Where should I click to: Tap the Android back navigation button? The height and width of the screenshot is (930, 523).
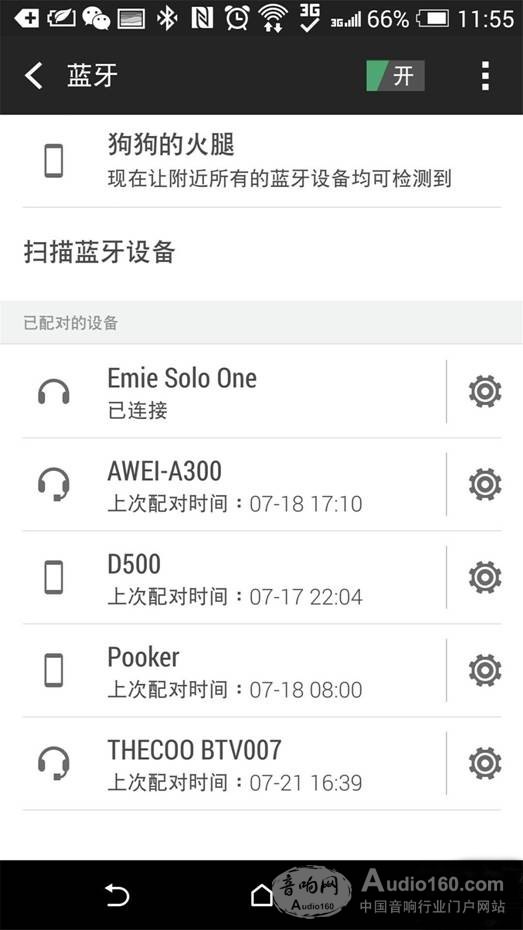tap(116, 895)
